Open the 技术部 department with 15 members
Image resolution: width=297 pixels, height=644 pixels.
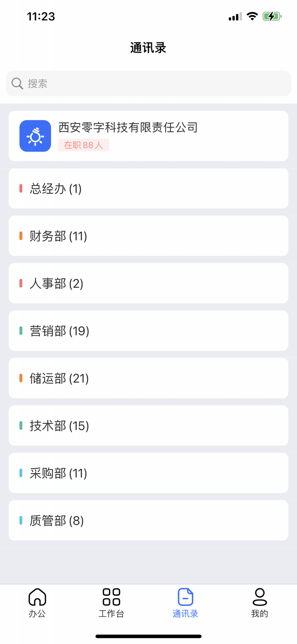(148, 425)
